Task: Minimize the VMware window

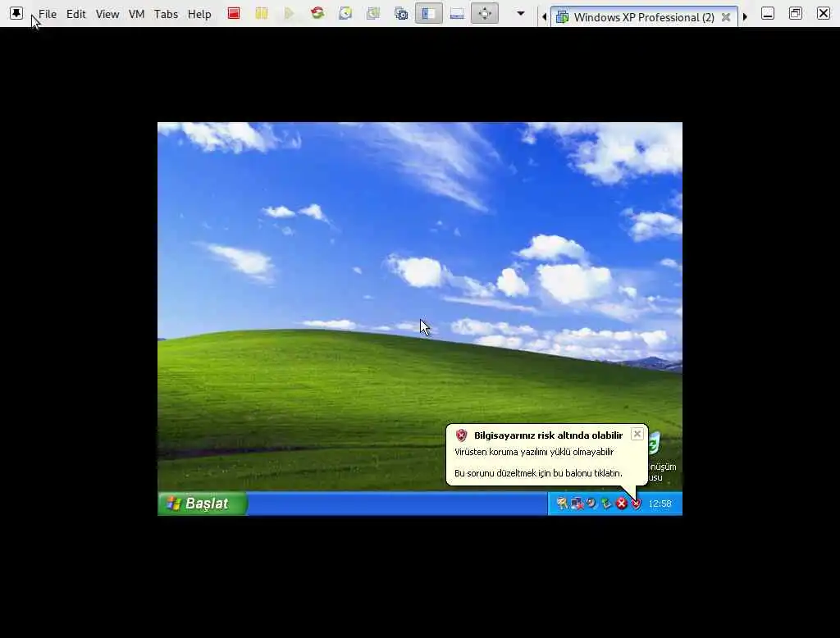Action: click(x=768, y=13)
